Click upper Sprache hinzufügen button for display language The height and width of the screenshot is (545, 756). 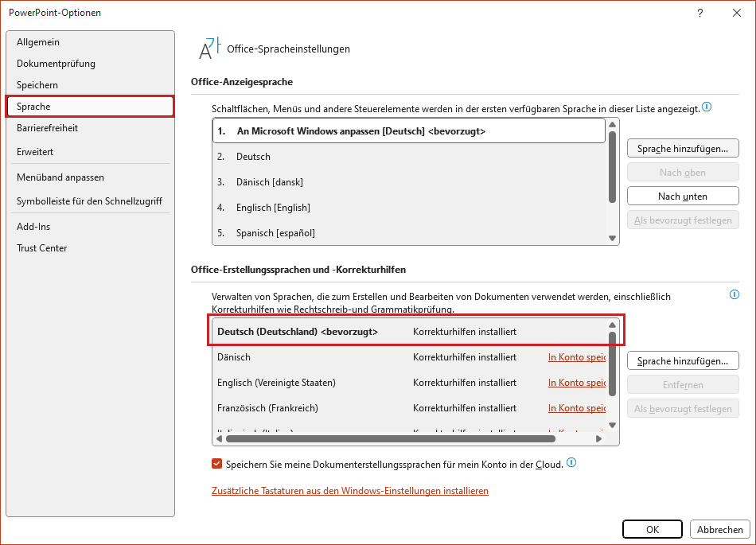(683, 149)
